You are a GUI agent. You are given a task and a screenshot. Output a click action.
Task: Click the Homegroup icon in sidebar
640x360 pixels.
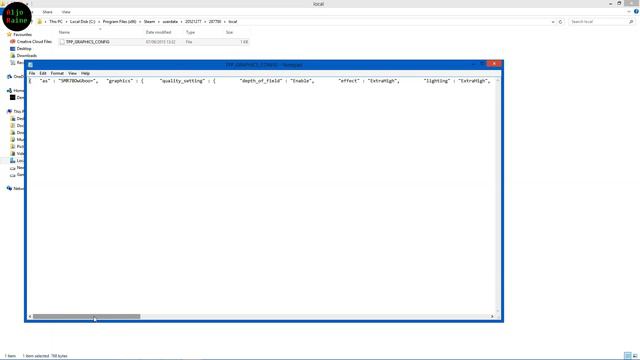click(9, 90)
